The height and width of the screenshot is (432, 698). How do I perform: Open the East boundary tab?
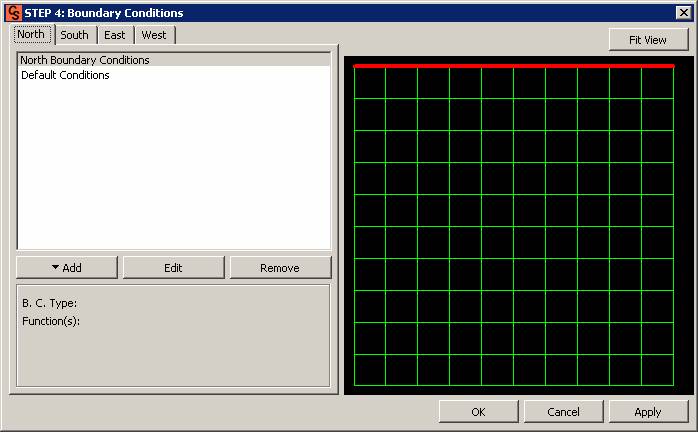click(114, 35)
